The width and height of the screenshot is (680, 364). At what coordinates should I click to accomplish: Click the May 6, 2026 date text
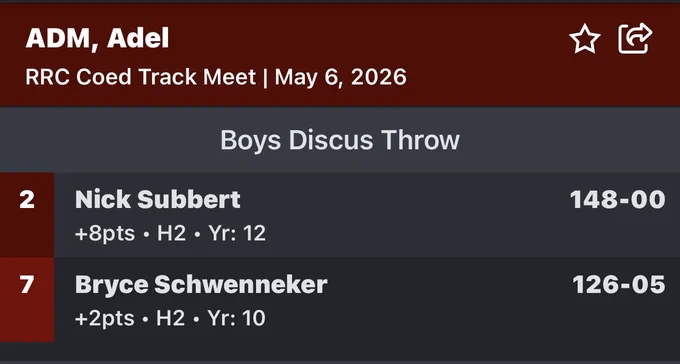[341, 77]
